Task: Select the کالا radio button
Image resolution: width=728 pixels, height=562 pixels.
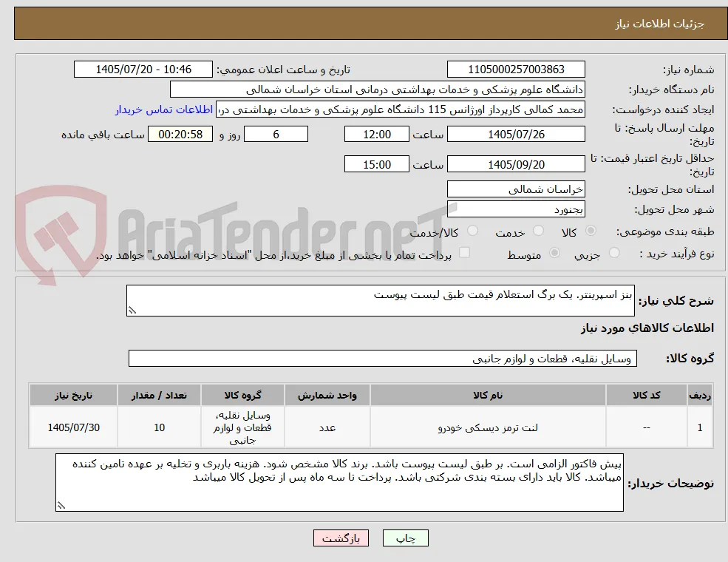Action: click(591, 231)
